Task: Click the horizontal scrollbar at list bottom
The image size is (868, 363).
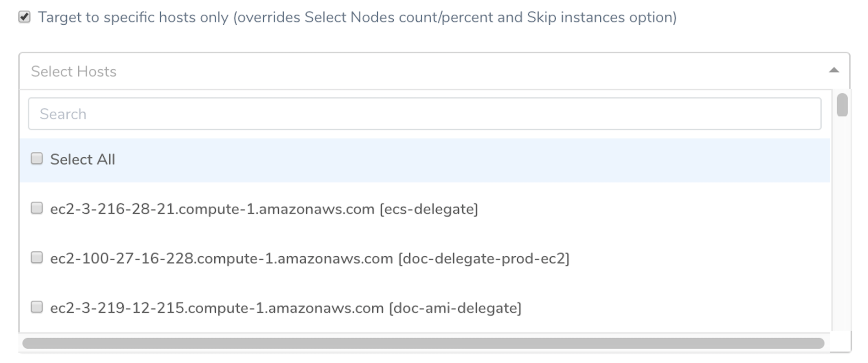Action: tap(423, 343)
